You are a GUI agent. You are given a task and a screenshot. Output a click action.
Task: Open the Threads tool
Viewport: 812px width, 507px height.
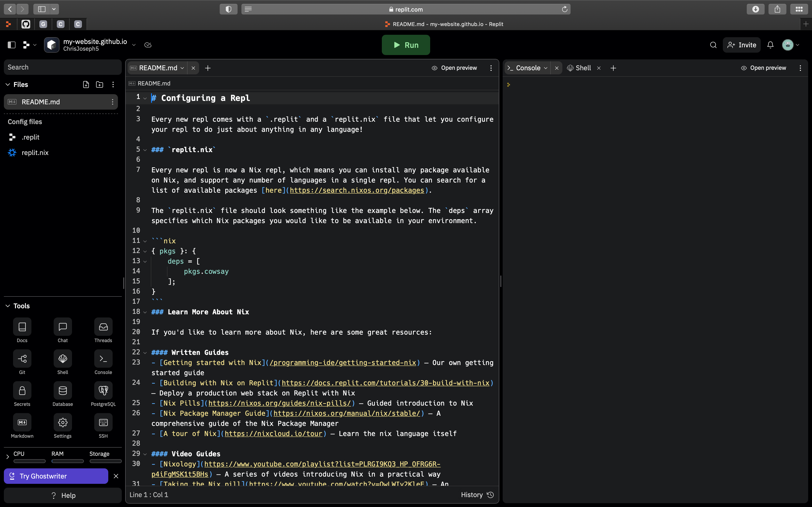click(x=103, y=327)
